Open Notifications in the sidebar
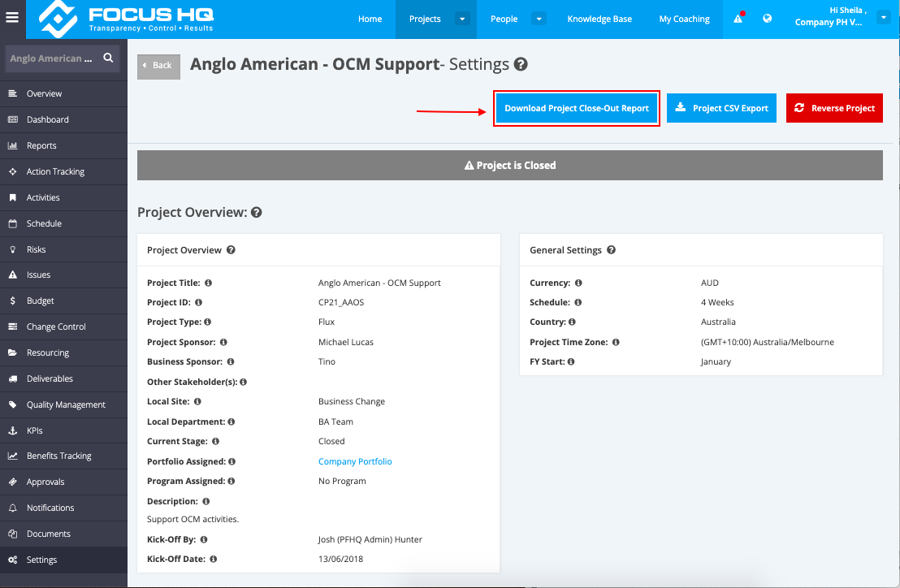The height and width of the screenshot is (588, 900). (x=63, y=508)
